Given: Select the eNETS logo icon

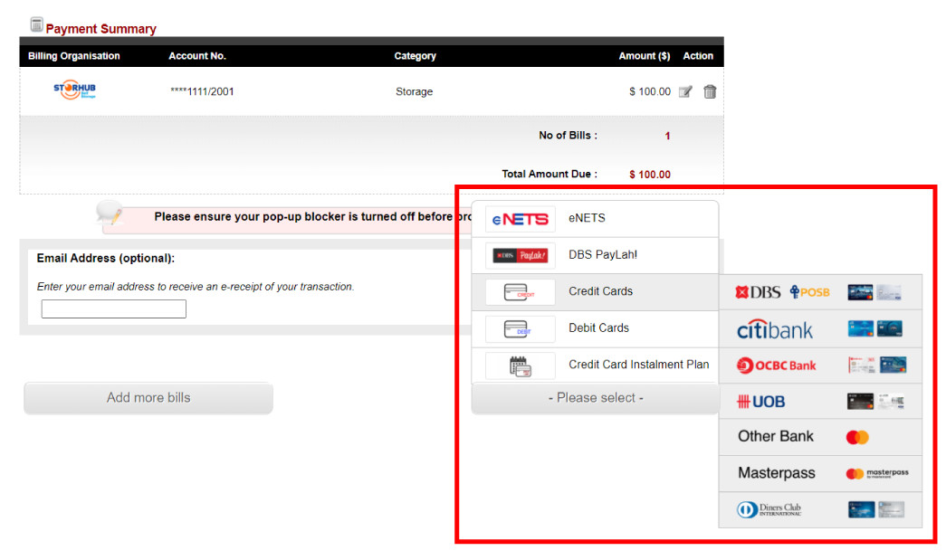Looking at the screenshot, I should [x=520, y=219].
